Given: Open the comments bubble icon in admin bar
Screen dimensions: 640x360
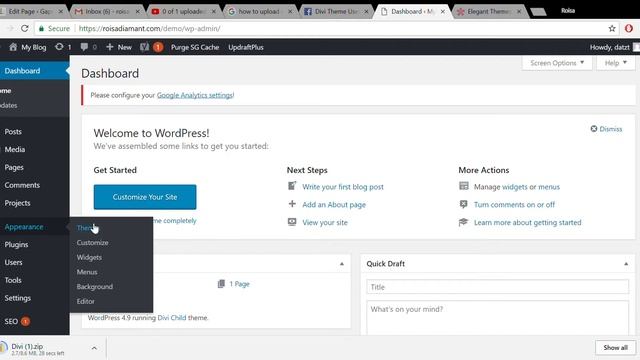Looking at the screenshot, I should pyautogui.click(x=84, y=47).
